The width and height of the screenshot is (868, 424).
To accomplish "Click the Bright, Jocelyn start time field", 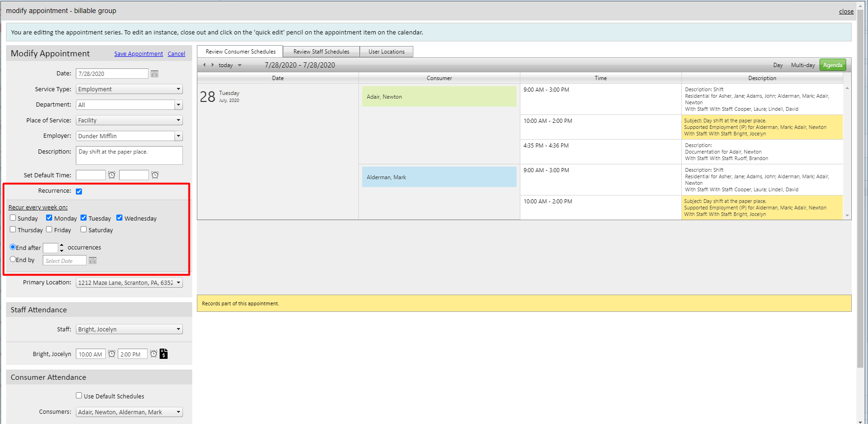I will tap(91, 354).
